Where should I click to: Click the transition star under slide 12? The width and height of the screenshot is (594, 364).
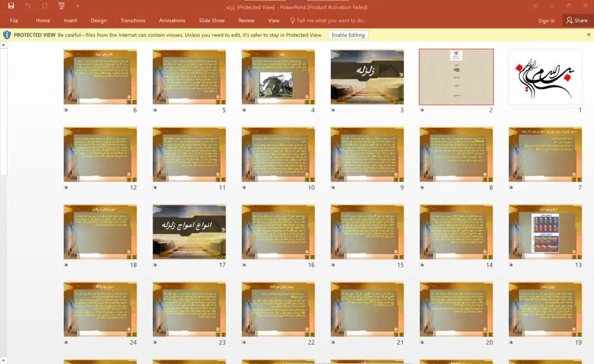pos(66,188)
